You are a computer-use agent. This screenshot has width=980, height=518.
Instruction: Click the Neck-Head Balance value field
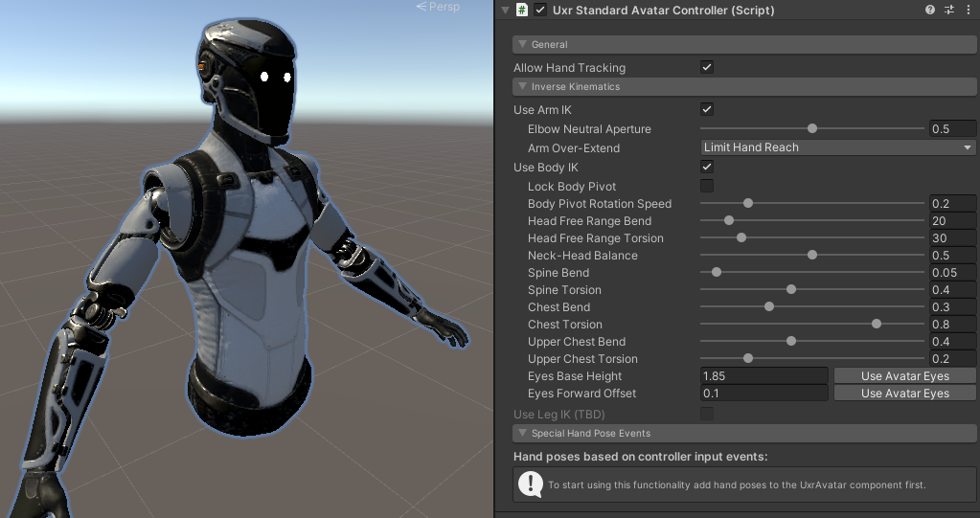[952, 255]
